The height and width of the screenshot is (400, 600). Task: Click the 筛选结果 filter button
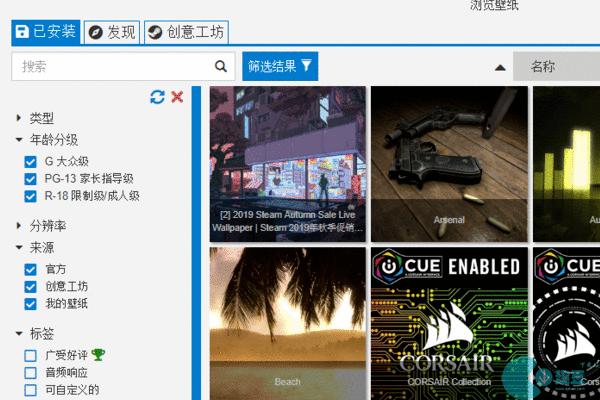(x=280, y=67)
